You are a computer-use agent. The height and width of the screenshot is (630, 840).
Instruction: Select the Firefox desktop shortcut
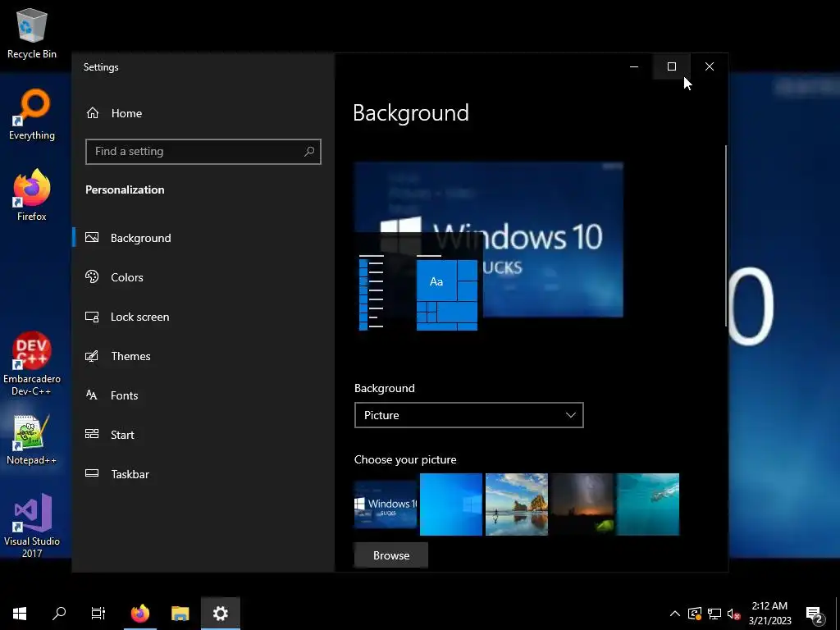[x=32, y=195]
